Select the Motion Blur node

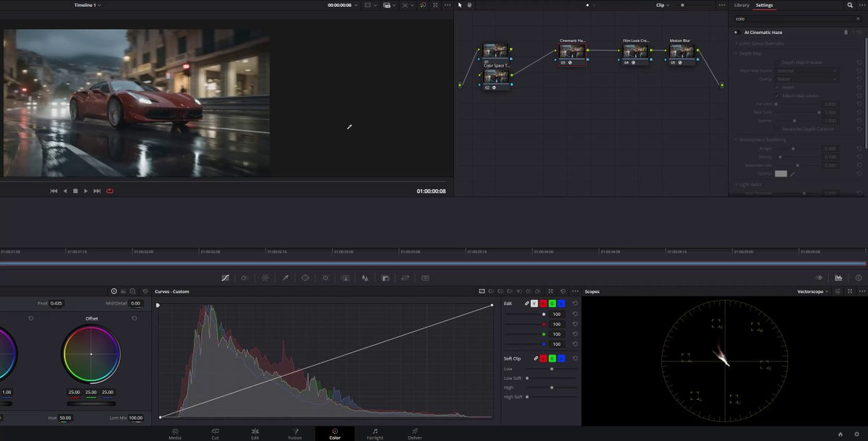(x=681, y=51)
